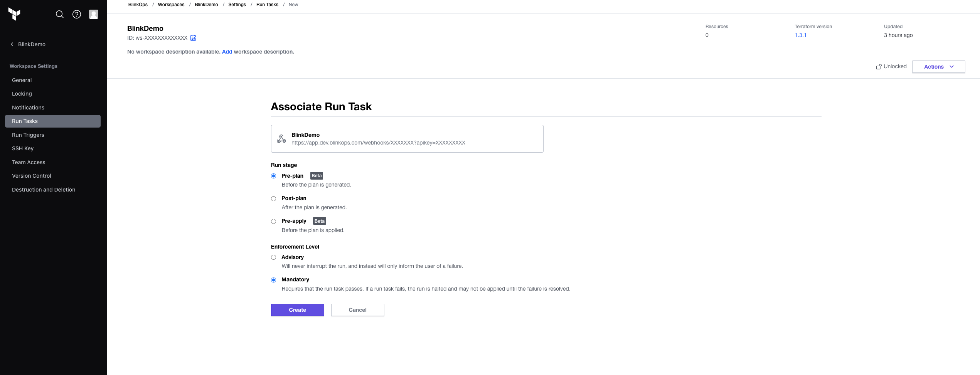
Task: Cancel the run task association
Action: [357, 310]
